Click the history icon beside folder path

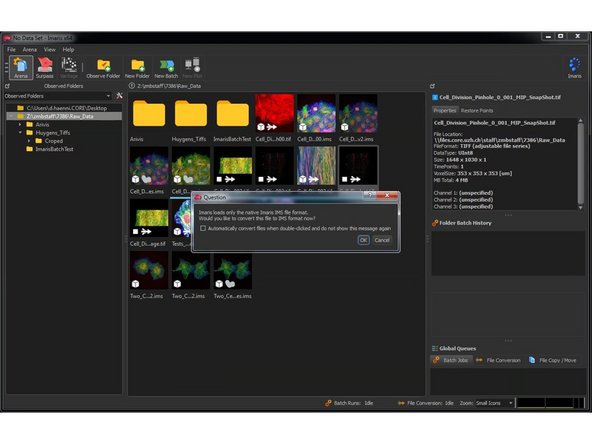click(x=131, y=86)
